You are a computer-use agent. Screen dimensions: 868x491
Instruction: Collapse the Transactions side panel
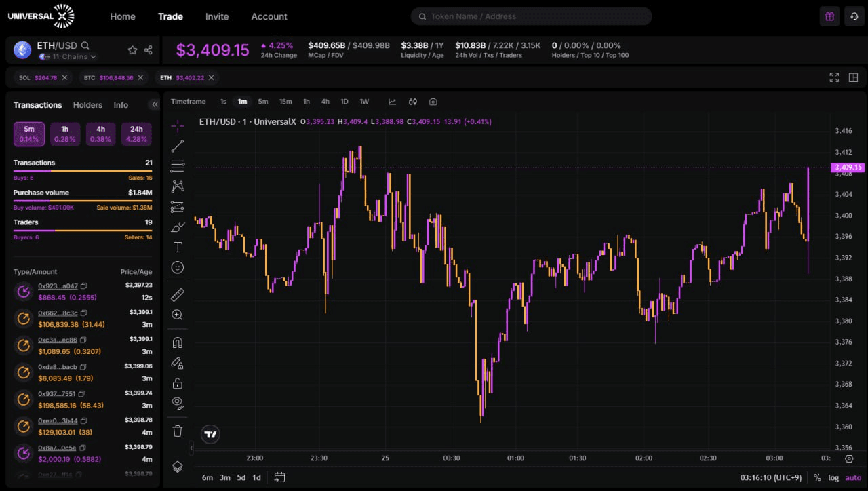coord(155,104)
